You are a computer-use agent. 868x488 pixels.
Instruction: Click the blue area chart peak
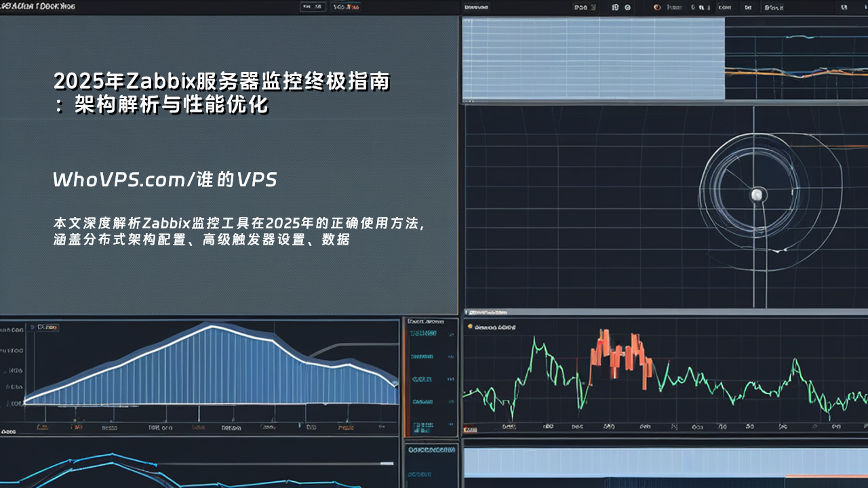click(212, 326)
